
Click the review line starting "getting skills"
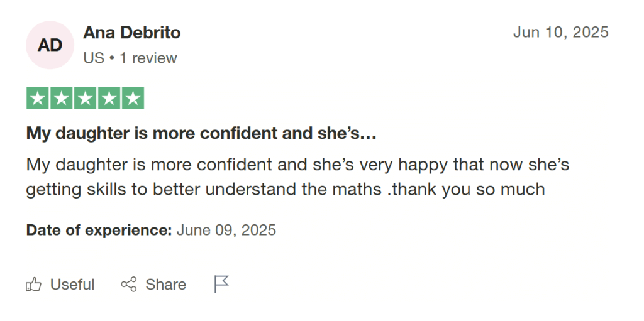[285, 189]
